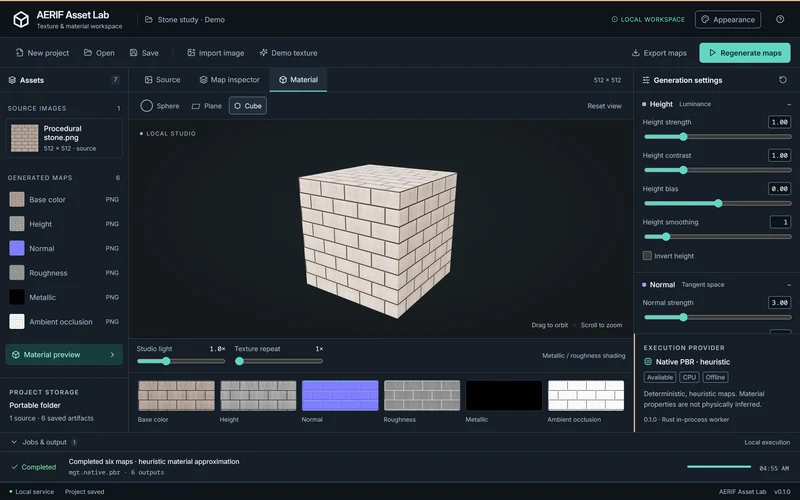Screen dimensions: 800x500
Task: Select the Normal map thumbnail below preview
Action: [340, 395]
